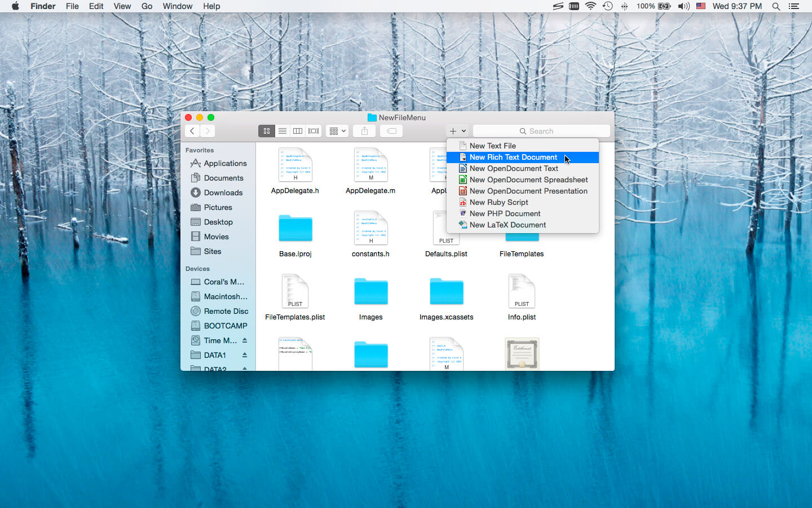Select New Ruby Script
The width and height of the screenshot is (812, 508).
[522, 202]
